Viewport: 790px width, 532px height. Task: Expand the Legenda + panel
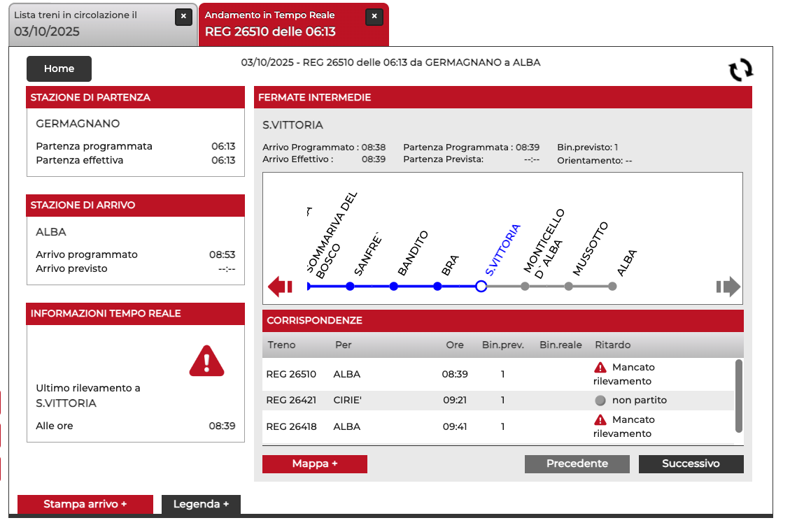click(201, 504)
